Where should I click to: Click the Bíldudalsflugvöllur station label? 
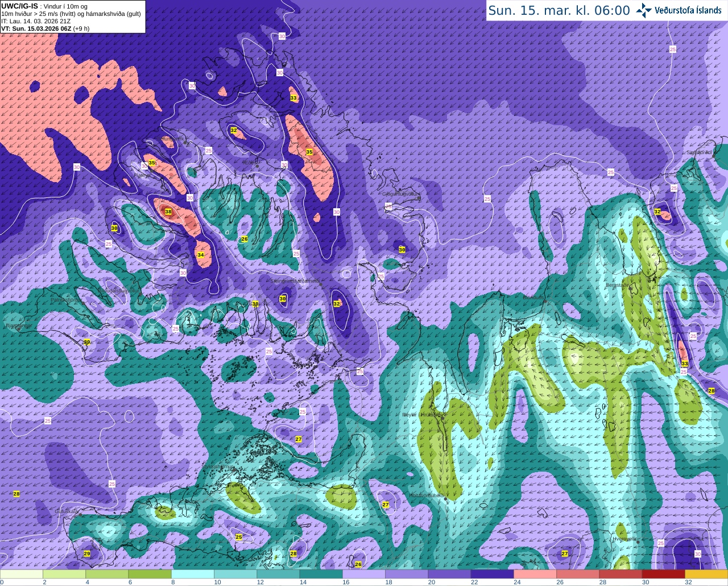(x=118, y=290)
